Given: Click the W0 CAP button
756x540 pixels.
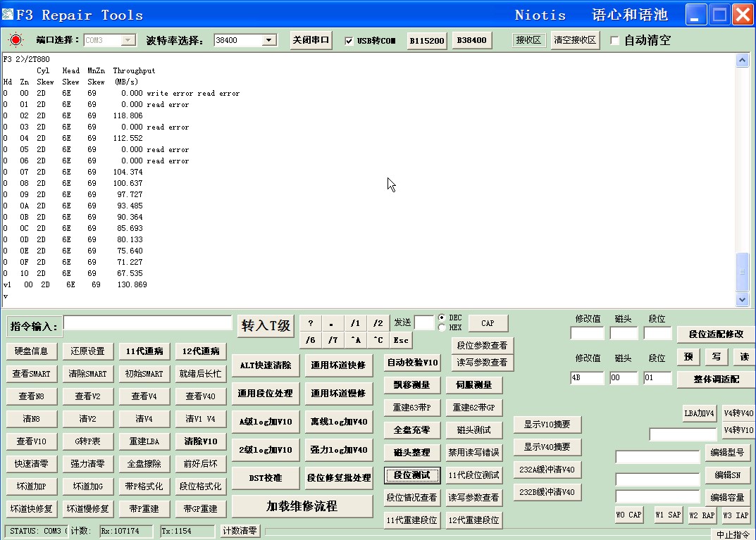Looking at the screenshot, I should pyautogui.click(x=628, y=515).
